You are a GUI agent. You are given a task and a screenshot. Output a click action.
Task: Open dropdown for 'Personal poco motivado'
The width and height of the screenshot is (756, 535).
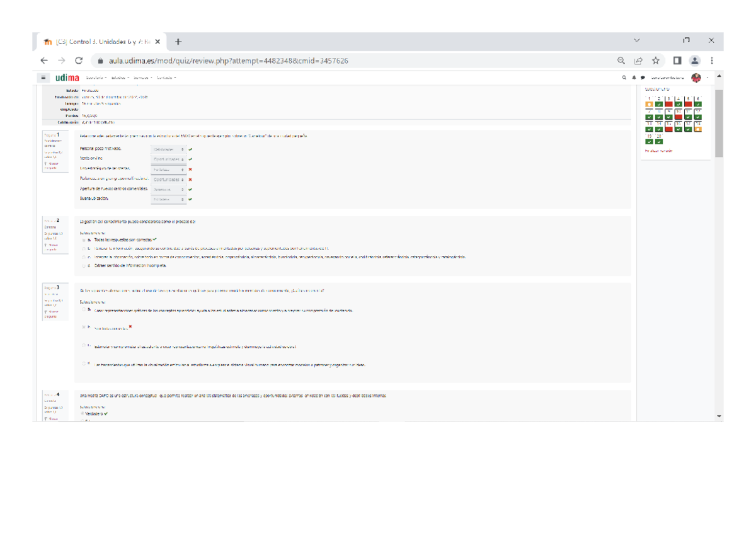click(169, 149)
